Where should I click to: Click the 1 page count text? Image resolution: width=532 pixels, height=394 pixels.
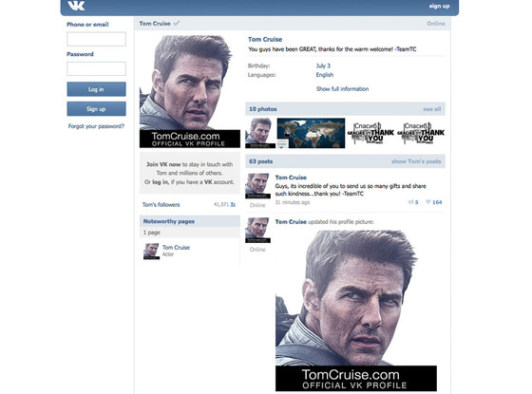pyautogui.click(x=151, y=233)
